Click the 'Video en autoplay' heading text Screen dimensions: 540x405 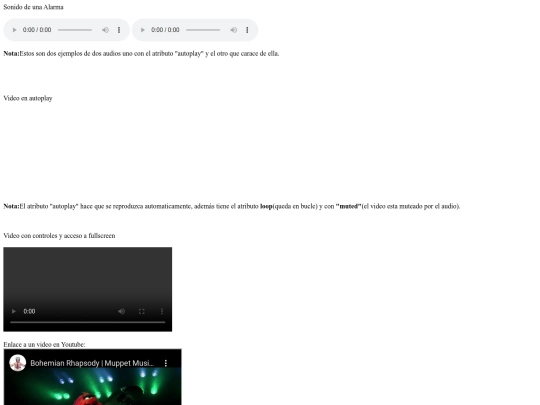28,98
